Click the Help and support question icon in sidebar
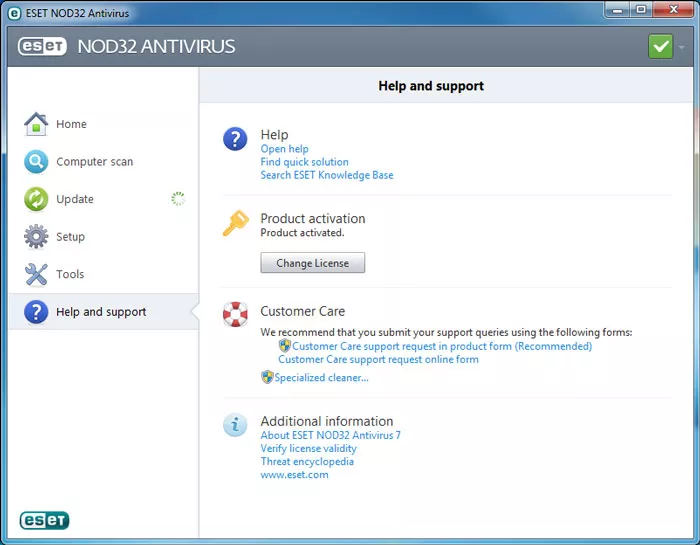 [36, 312]
